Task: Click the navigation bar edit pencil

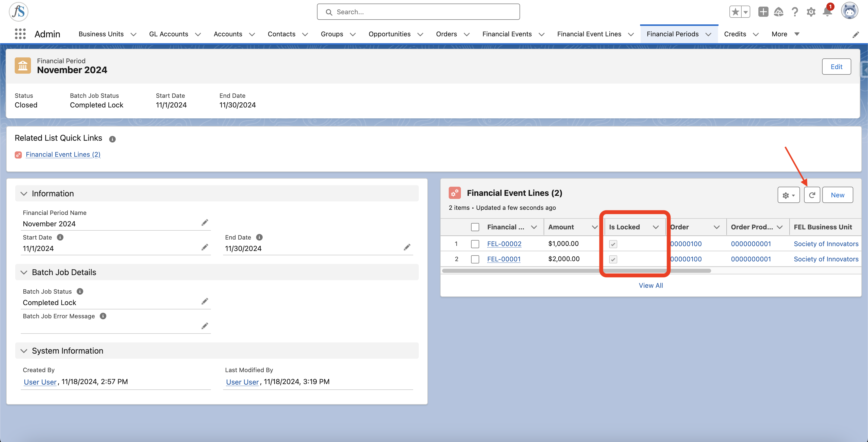Action: (x=856, y=34)
